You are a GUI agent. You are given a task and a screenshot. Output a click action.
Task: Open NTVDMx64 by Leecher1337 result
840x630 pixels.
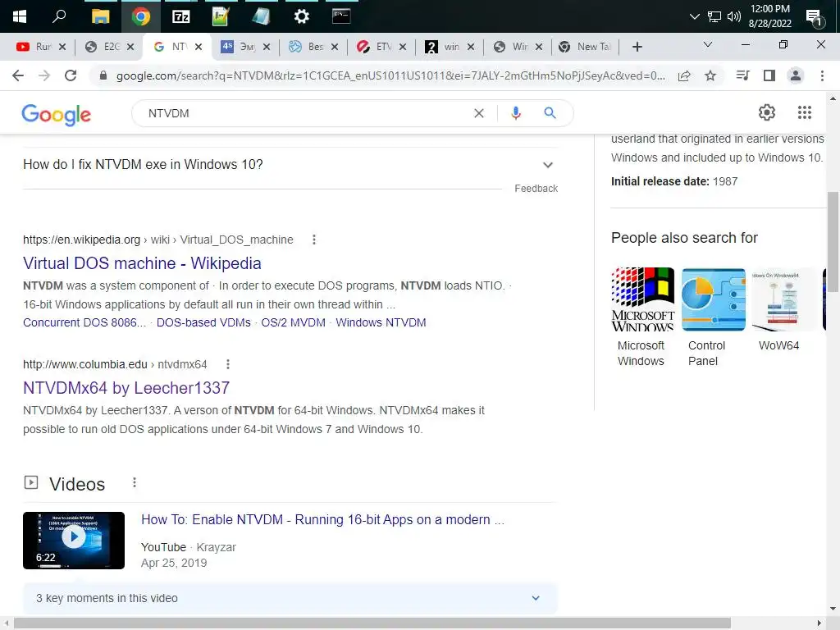(126, 388)
